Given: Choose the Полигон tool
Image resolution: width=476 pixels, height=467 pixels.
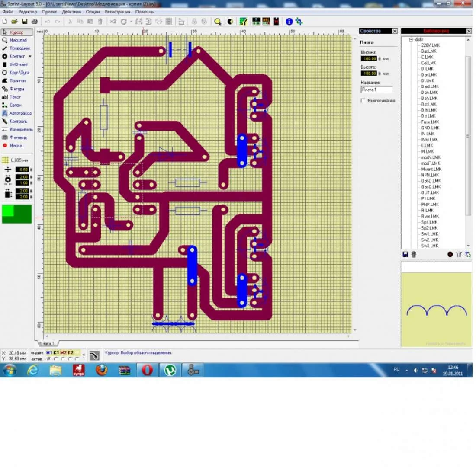Looking at the screenshot, I should click(x=17, y=81).
